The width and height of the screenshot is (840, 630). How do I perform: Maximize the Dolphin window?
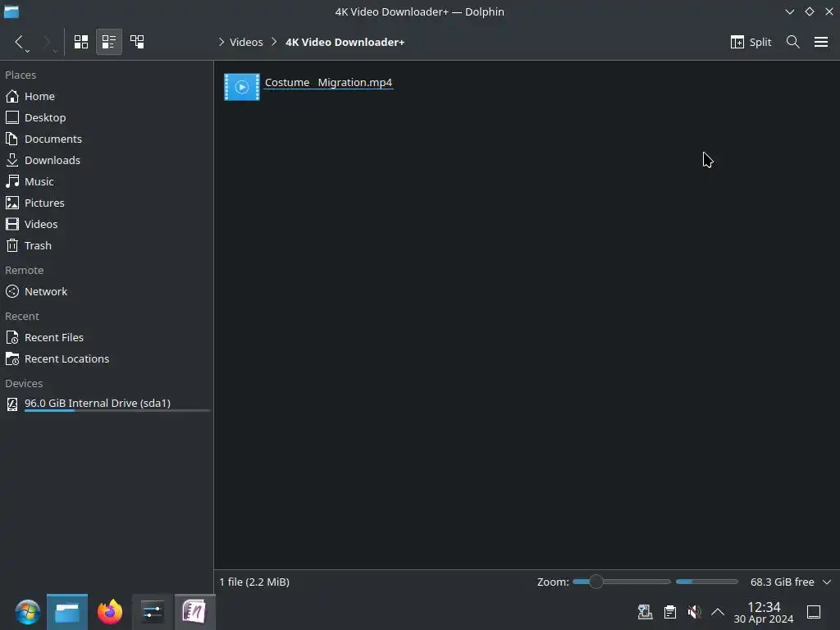810,11
